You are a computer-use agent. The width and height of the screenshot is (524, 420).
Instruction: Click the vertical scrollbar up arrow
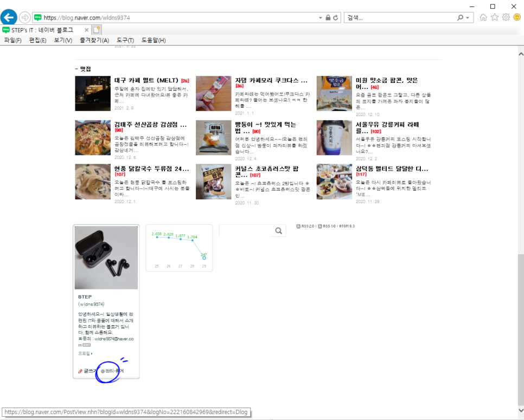click(x=521, y=54)
